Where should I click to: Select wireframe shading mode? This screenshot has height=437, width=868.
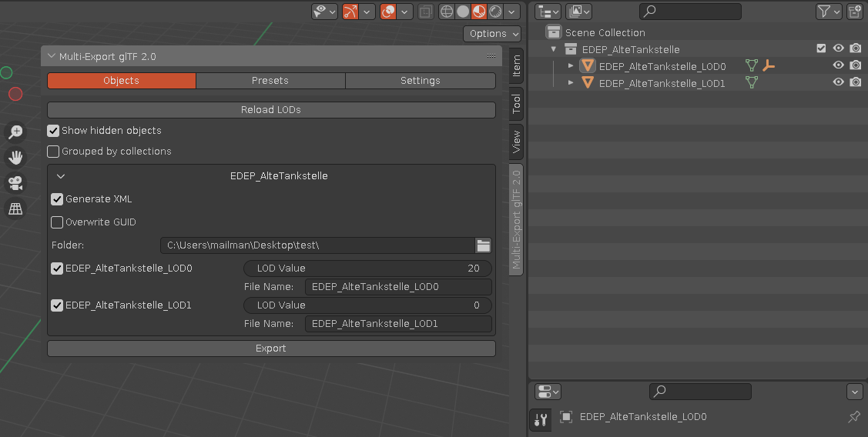click(x=447, y=11)
